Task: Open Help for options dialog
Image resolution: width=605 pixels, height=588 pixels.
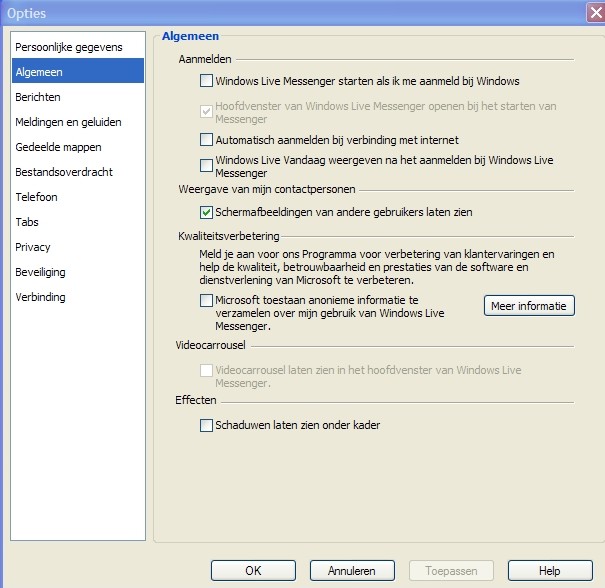Action: (x=550, y=570)
